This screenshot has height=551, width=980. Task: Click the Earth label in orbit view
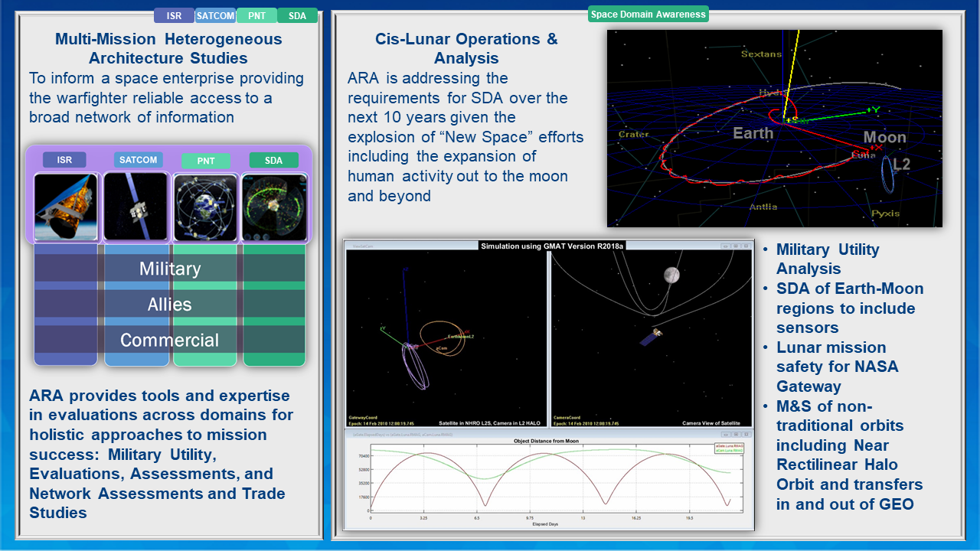click(753, 133)
